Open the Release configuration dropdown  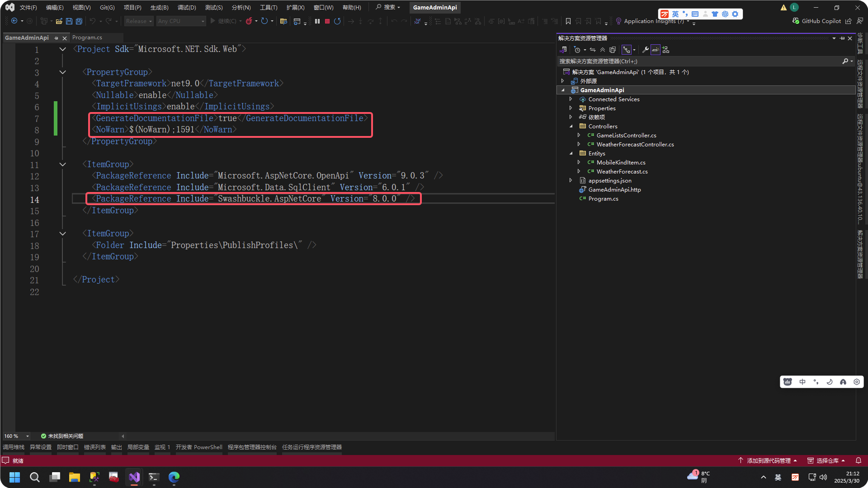[x=139, y=21]
